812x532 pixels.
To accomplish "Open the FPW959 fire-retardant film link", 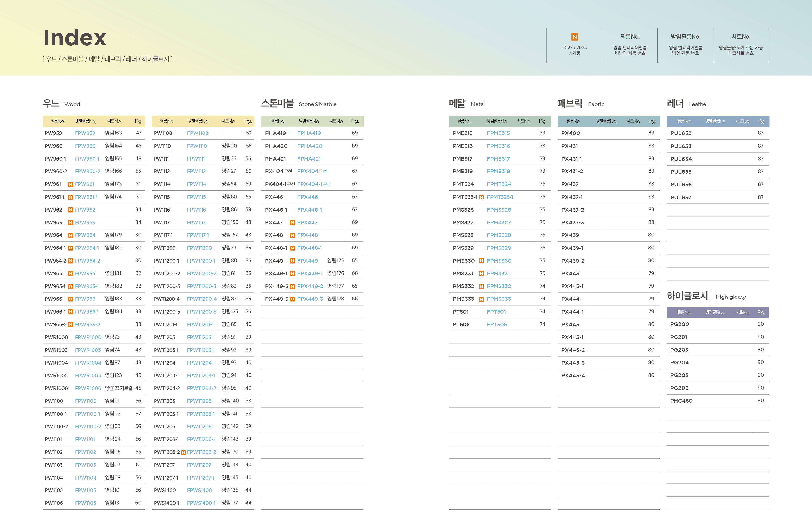I will (x=85, y=133).
